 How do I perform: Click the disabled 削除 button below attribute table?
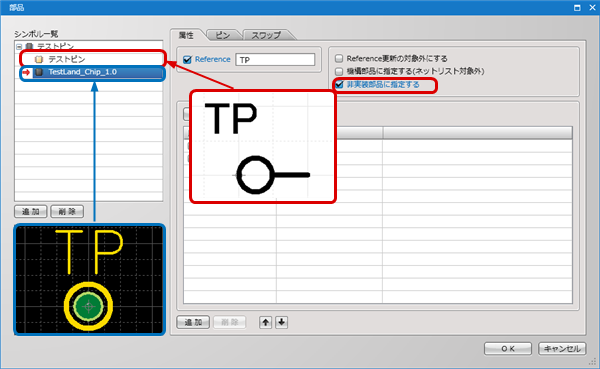click(230, 322)
